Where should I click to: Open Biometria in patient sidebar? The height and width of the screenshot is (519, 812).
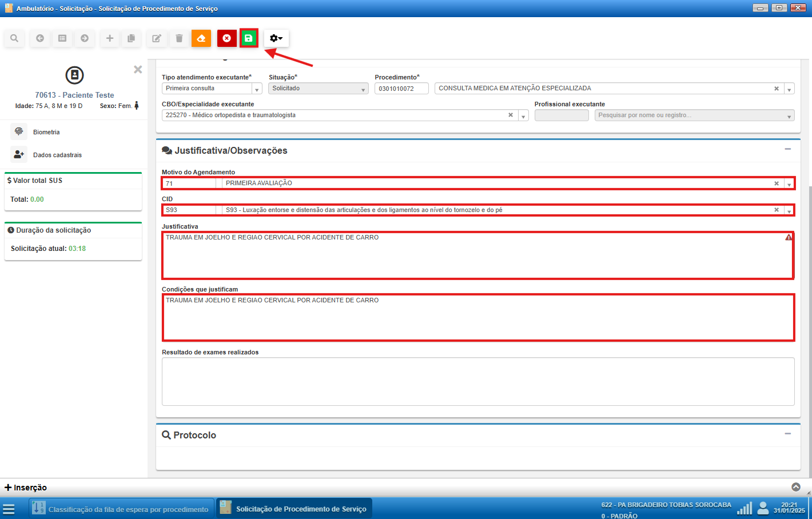coord(46,132)
